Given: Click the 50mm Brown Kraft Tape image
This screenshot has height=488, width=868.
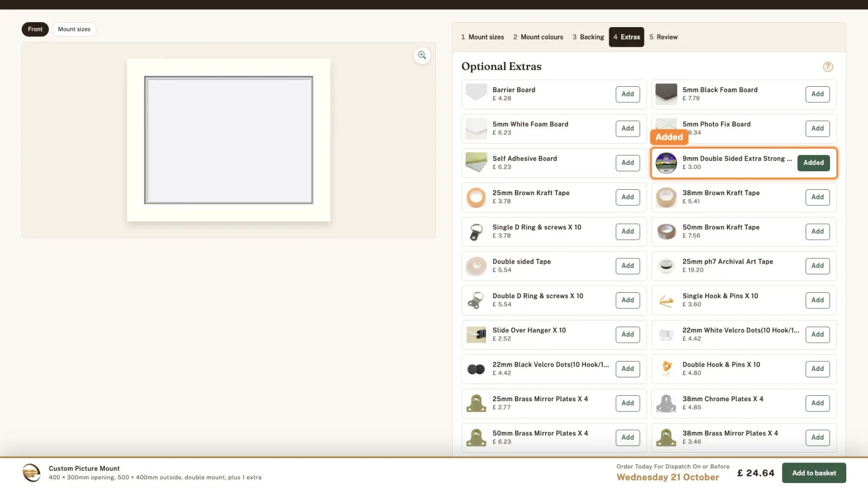Looking at the screenshot, I should pyautogui.click(x=666, y=232).
